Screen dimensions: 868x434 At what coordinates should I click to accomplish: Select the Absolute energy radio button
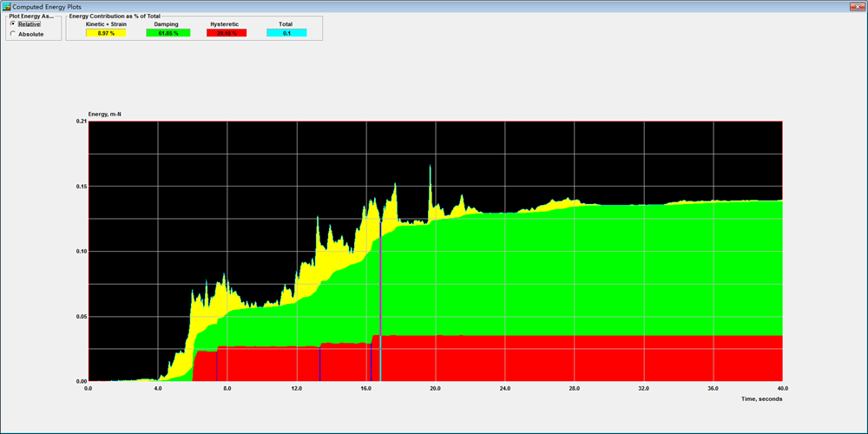click(x=13, y=35)
